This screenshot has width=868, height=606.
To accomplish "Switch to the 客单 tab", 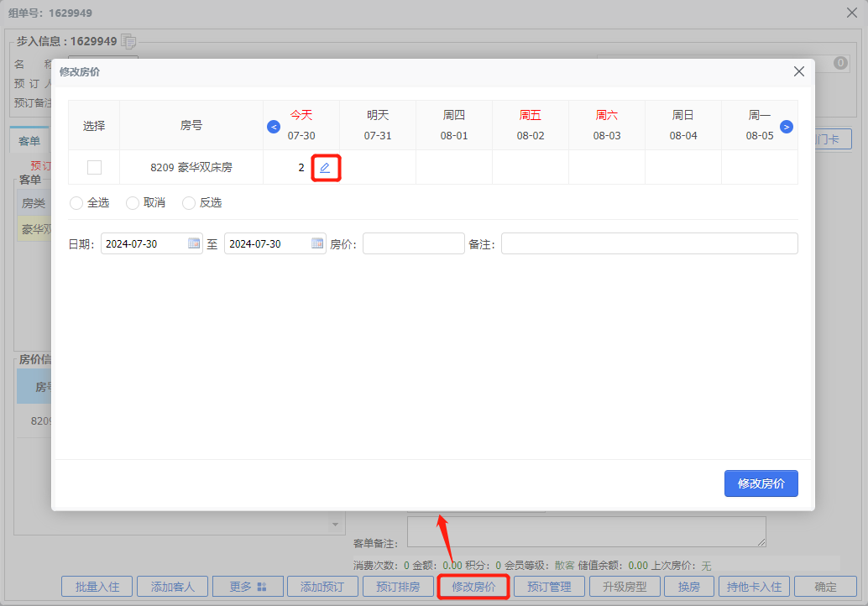I will point(29,141).
